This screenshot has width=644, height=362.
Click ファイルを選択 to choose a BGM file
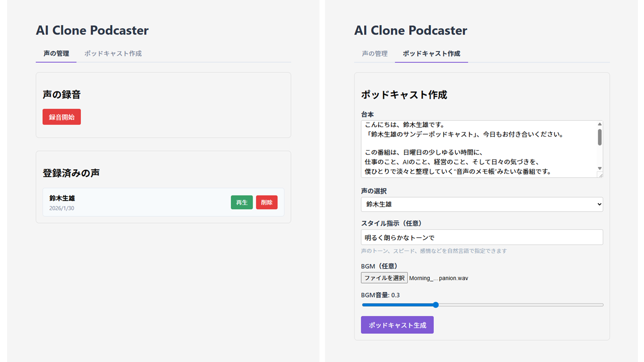384,278
